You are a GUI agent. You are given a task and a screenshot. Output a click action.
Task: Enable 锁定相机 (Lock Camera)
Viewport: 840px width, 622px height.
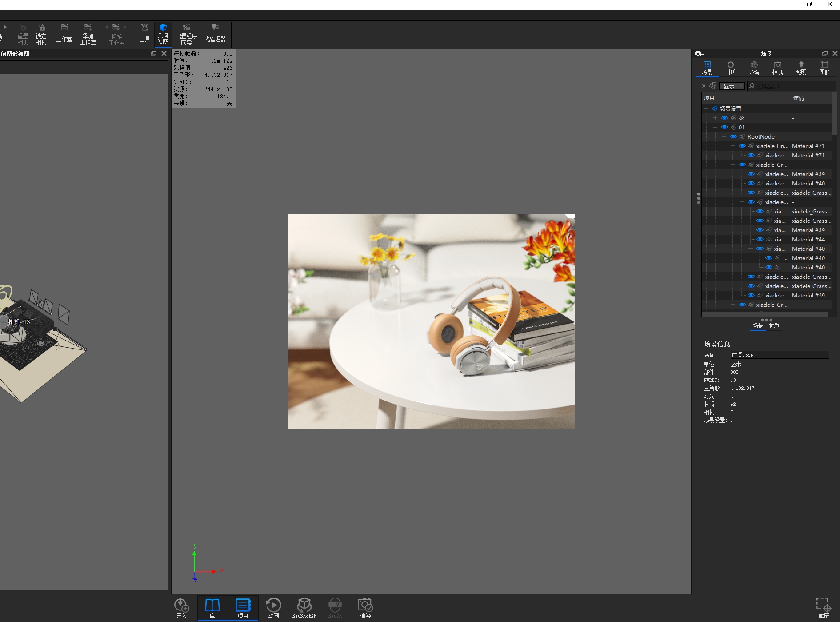[41, 35]
